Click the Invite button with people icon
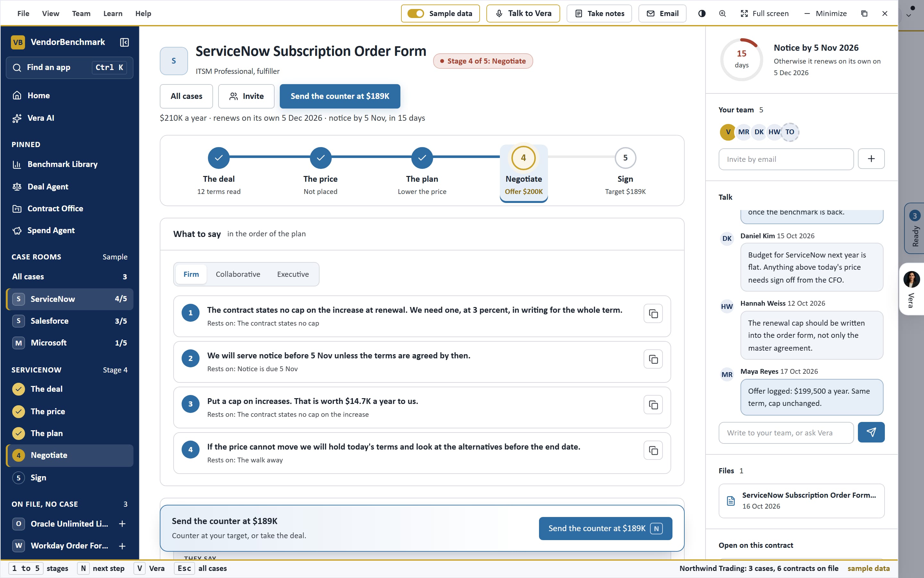 point(246,96)
